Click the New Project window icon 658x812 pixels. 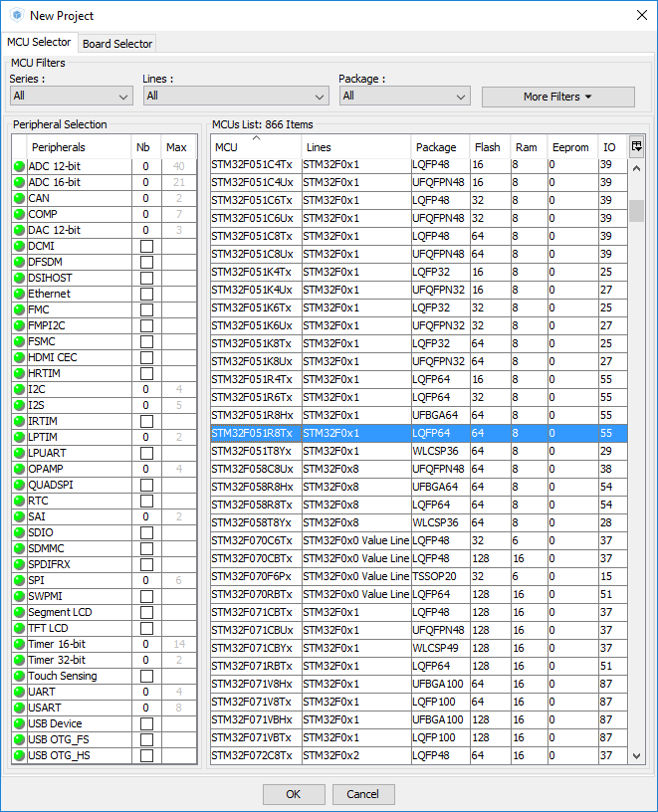click(x=16, y=15)
